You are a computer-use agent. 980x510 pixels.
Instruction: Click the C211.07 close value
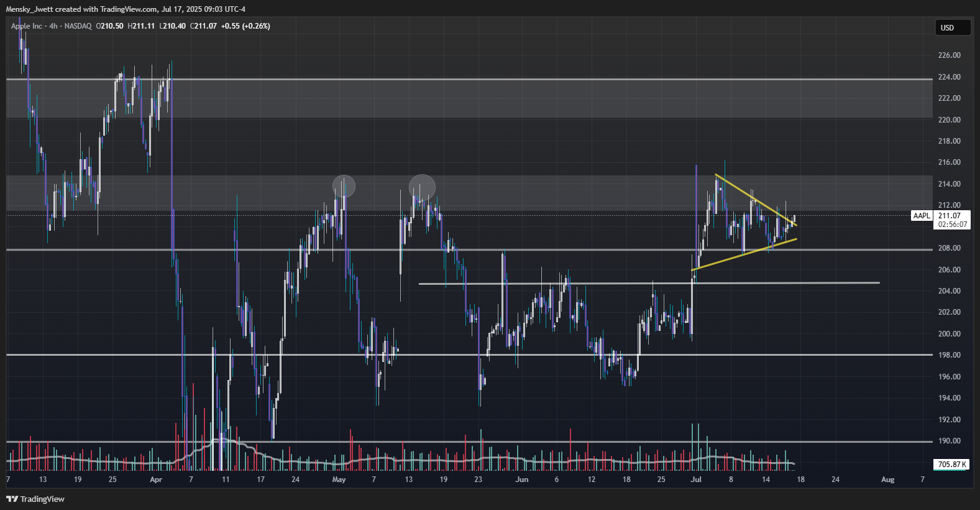pyautogui.click(x=203, y=26)
